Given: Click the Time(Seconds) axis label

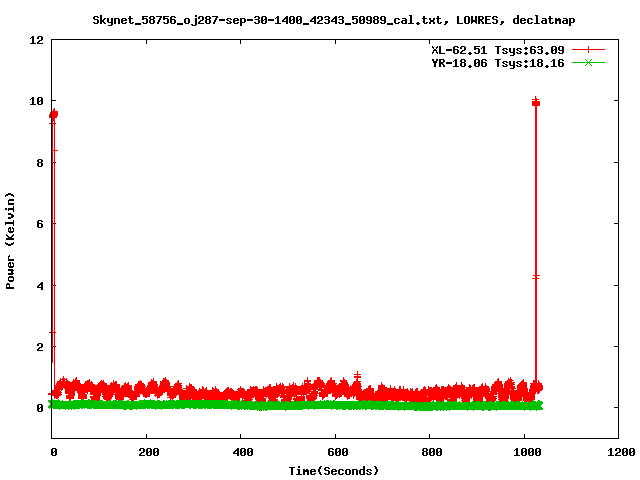Looking at the screenshot, I should [333, 471].
